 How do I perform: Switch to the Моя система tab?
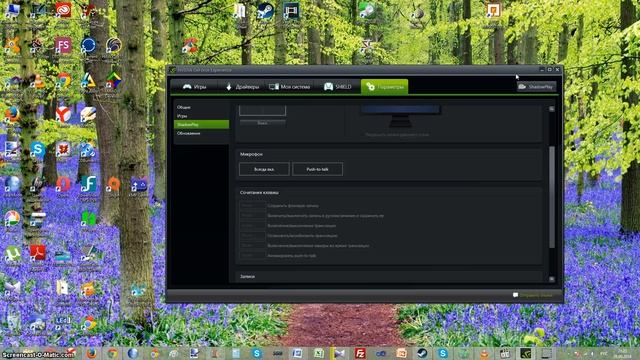pyautogui.click(x=290, y=87)
